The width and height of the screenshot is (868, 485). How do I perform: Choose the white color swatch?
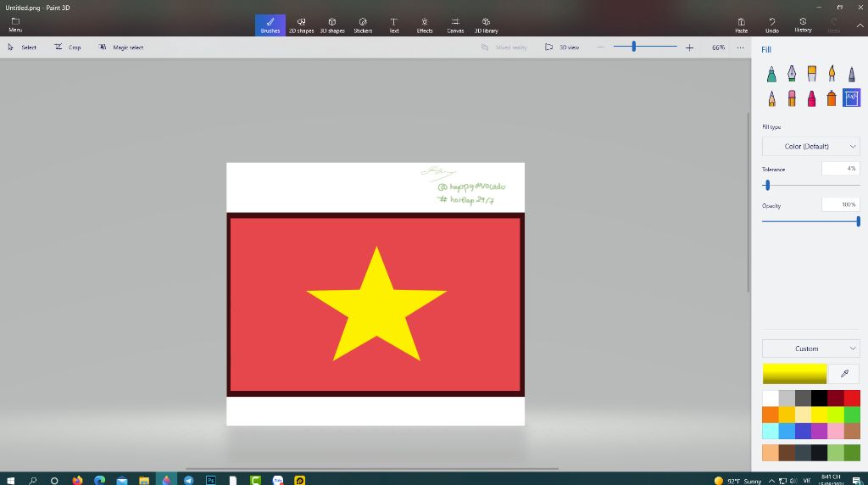(770, 398)
